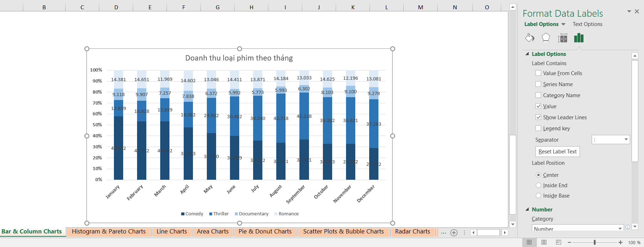Click worksheet vertical scroll down arrow
Viewport: 644px width, 247px height.
pyautogui.click(x=513, y=224)
